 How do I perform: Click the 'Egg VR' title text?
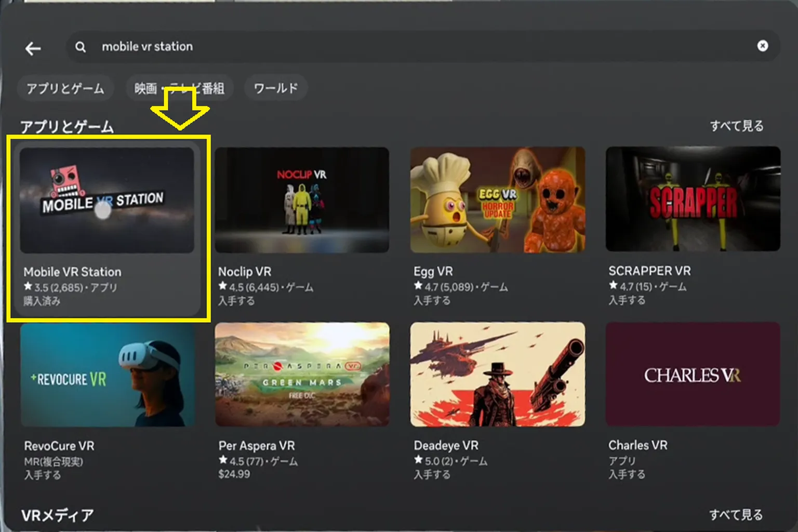(433, 272)
